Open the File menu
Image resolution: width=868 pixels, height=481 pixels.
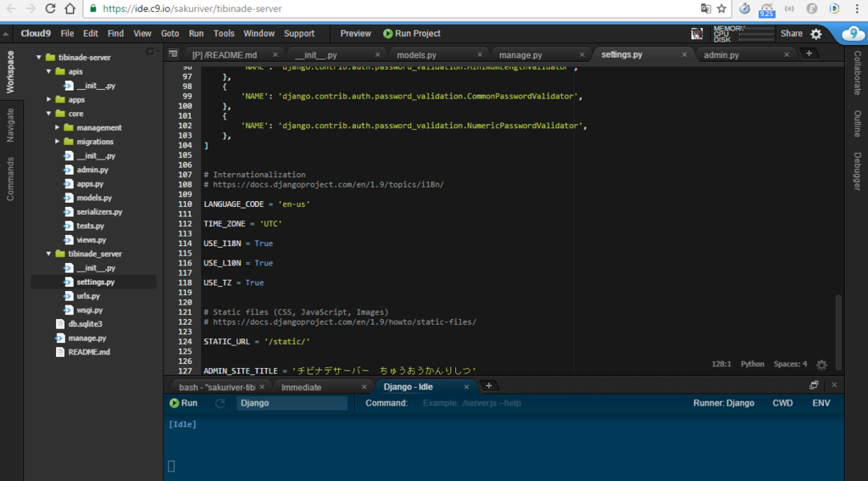coord(67,33)
